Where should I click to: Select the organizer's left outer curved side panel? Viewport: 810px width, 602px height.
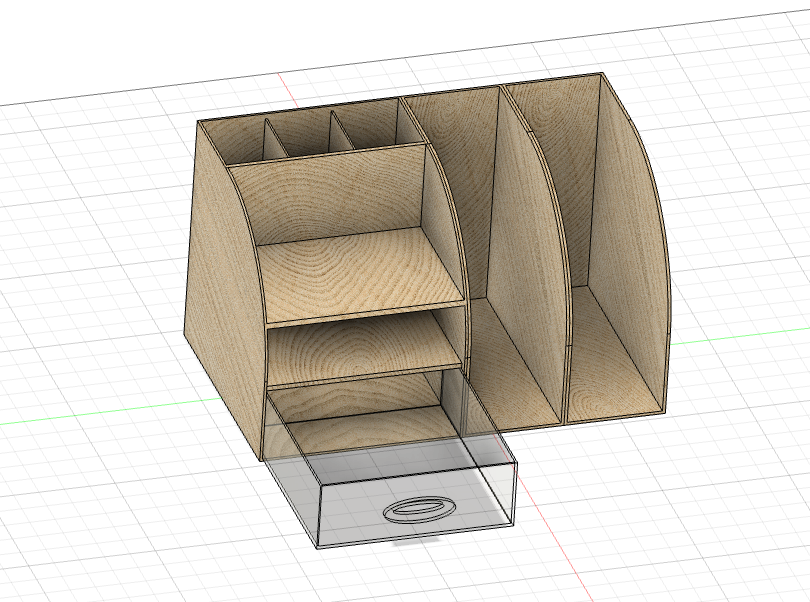point(225,290)
